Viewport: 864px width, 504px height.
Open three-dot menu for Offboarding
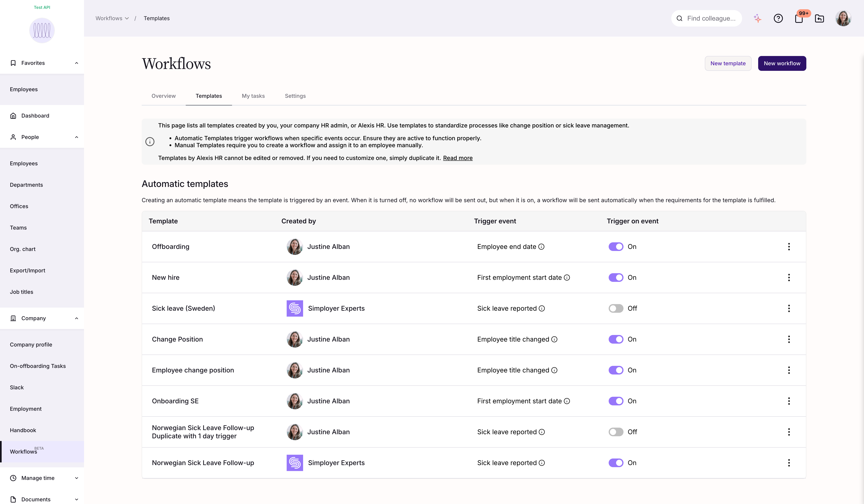coord(789,247)
